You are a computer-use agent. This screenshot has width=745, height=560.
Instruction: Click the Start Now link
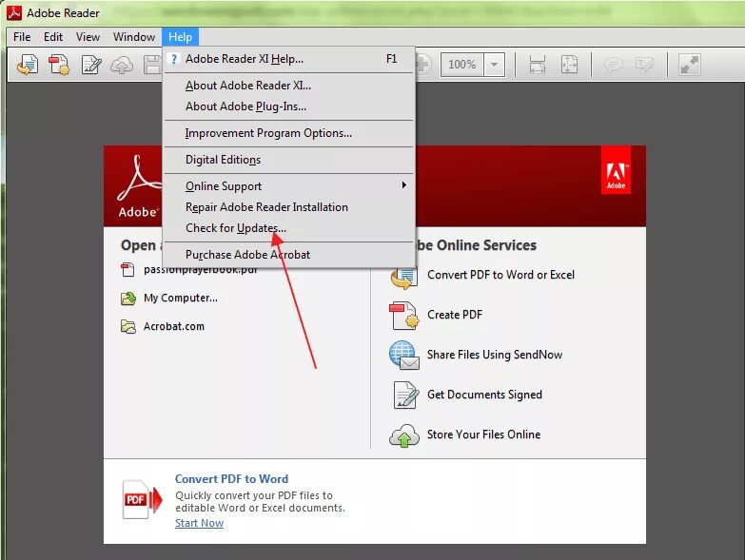pos(199,523)
